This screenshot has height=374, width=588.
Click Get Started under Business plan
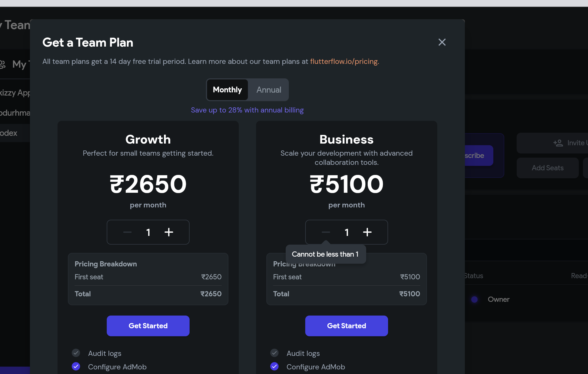(346, 326)
